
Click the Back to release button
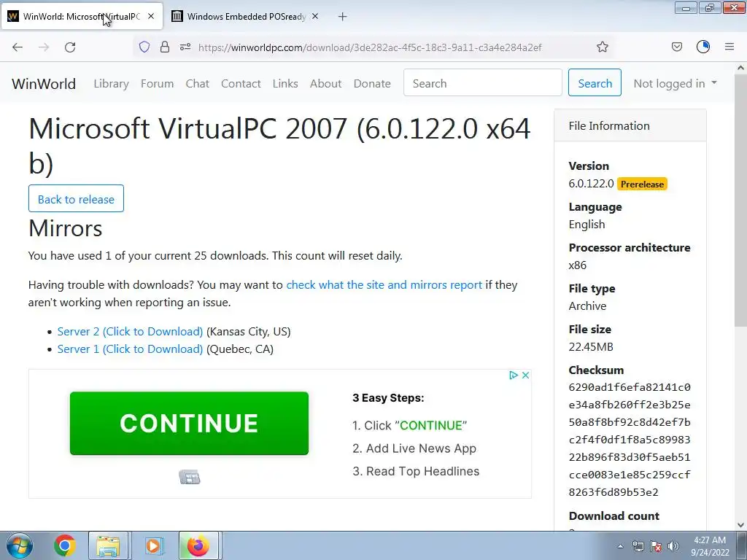[76, 198]
